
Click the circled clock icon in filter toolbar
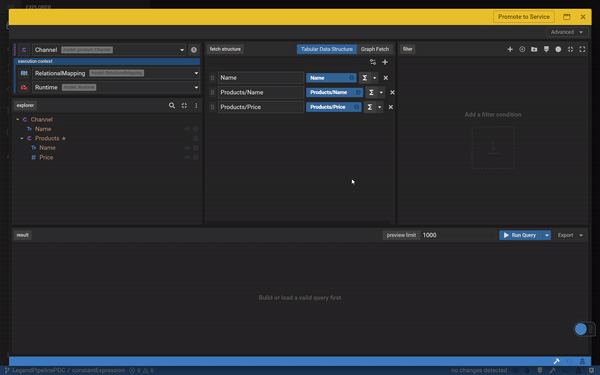pyautogui.click(x=522, y=49)
